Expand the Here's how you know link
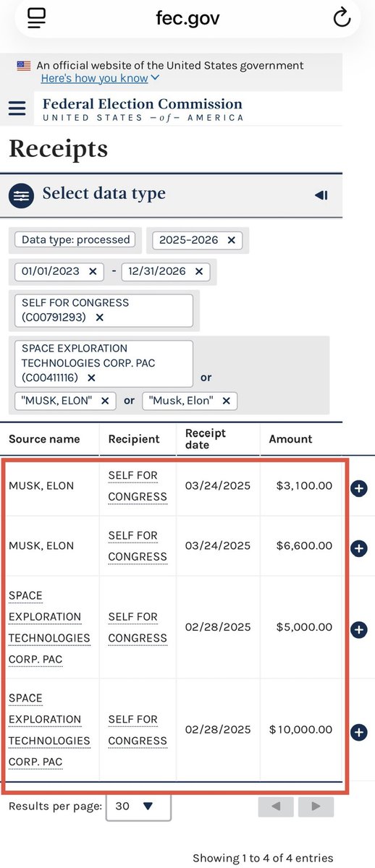The image size is (375, 868). click(x=101, y=78)
